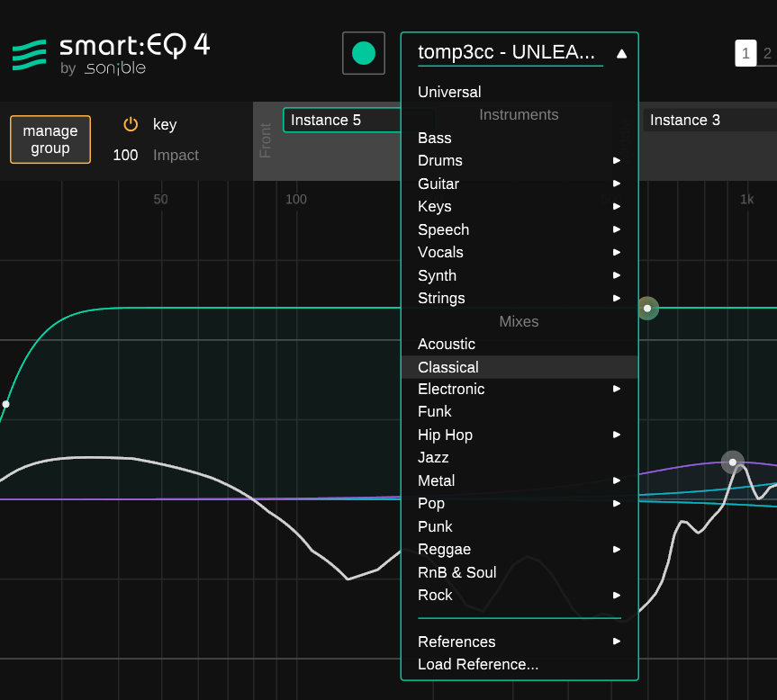
Task: Select the Instance 3 field
Action: (x=707, y=121)
